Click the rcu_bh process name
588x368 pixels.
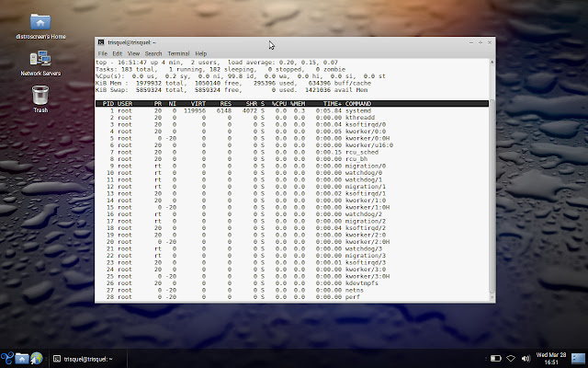[356, 159]
